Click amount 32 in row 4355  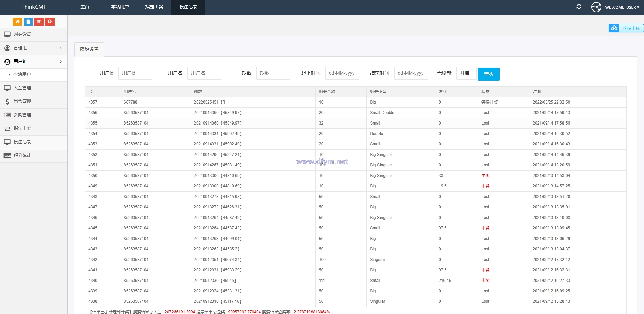coord(321,123)
